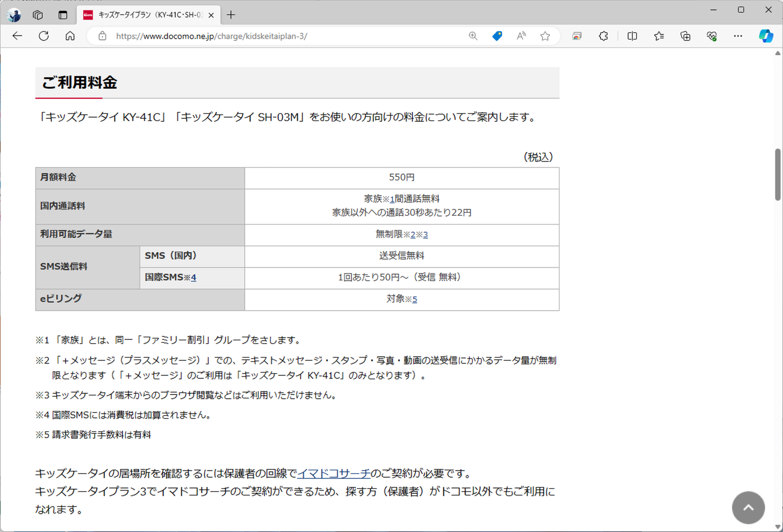Screen dimensions: 783x532
Task: Open the Collections icon
Action: [686, 36]
